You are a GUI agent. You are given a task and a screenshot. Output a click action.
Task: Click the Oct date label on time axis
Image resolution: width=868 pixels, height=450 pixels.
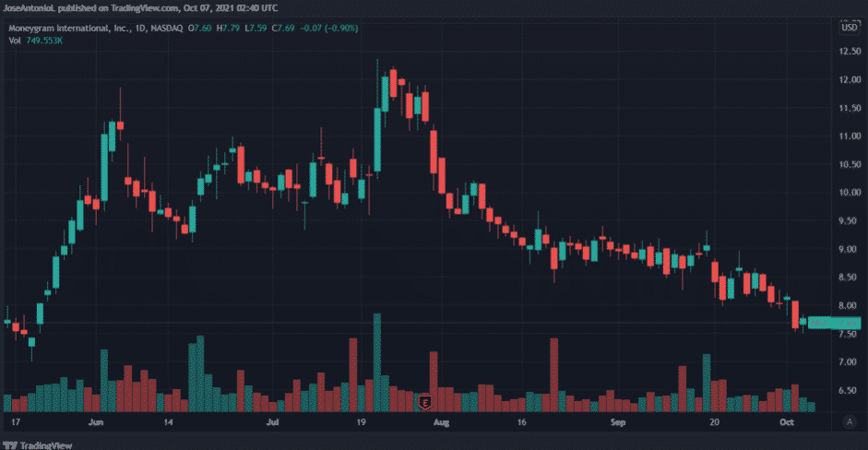[787, 422]
